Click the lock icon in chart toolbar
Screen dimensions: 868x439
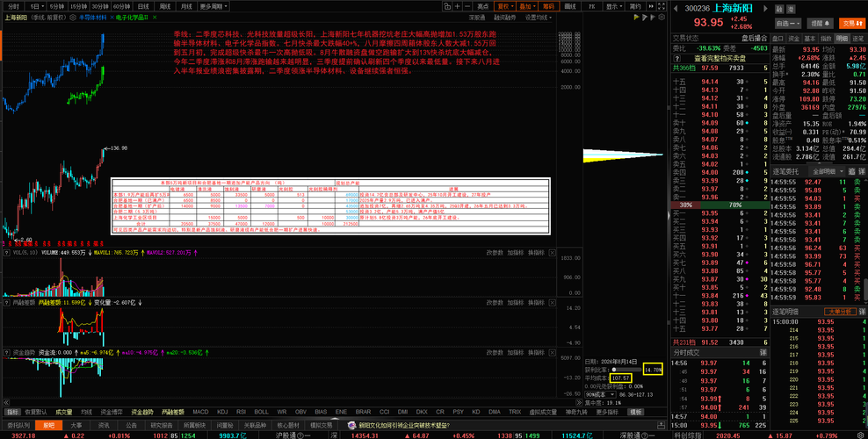(x=447, y=7)
